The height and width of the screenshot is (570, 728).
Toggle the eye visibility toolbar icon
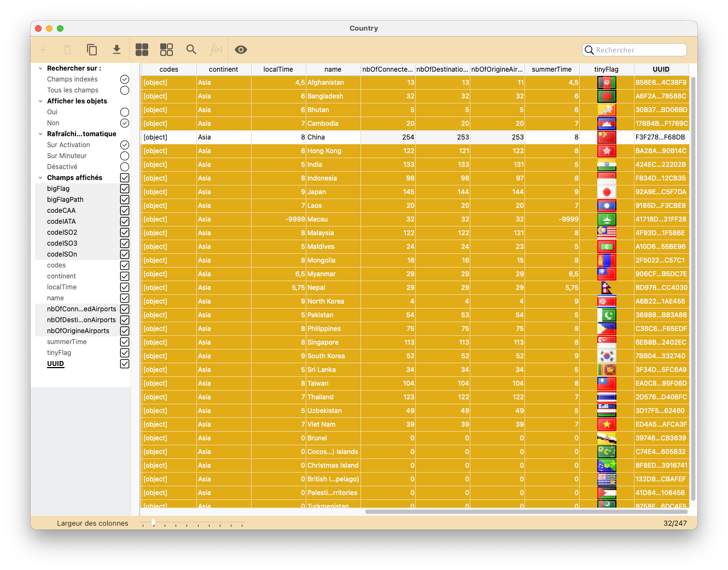click(241, 50)
